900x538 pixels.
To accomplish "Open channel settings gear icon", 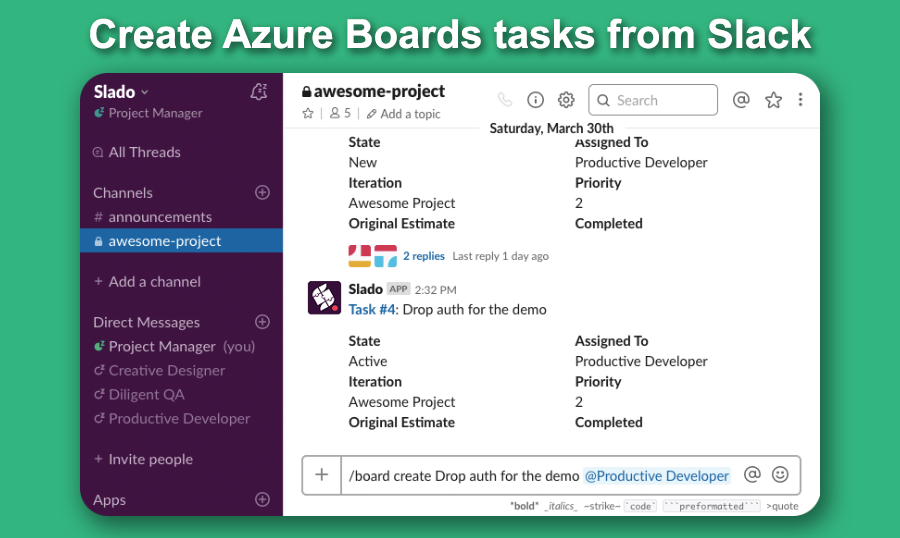I will coord(567,100).
